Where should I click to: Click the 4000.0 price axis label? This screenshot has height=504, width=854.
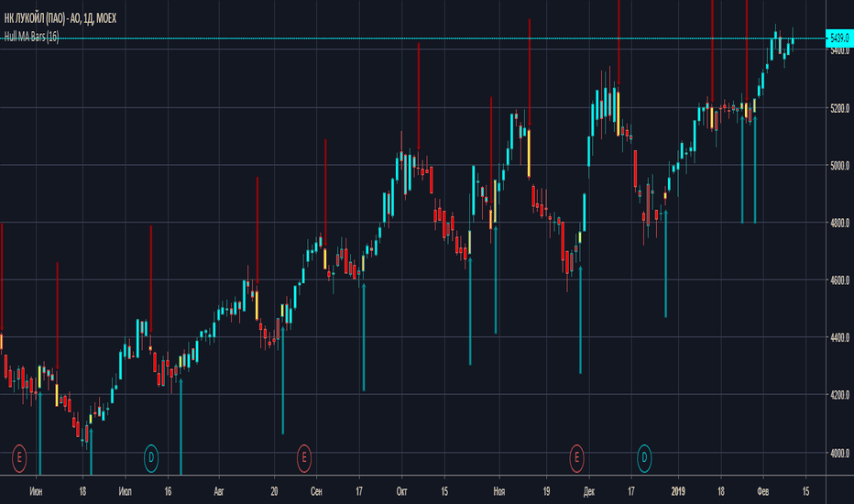pyautogui.click(x=839, y=453)
